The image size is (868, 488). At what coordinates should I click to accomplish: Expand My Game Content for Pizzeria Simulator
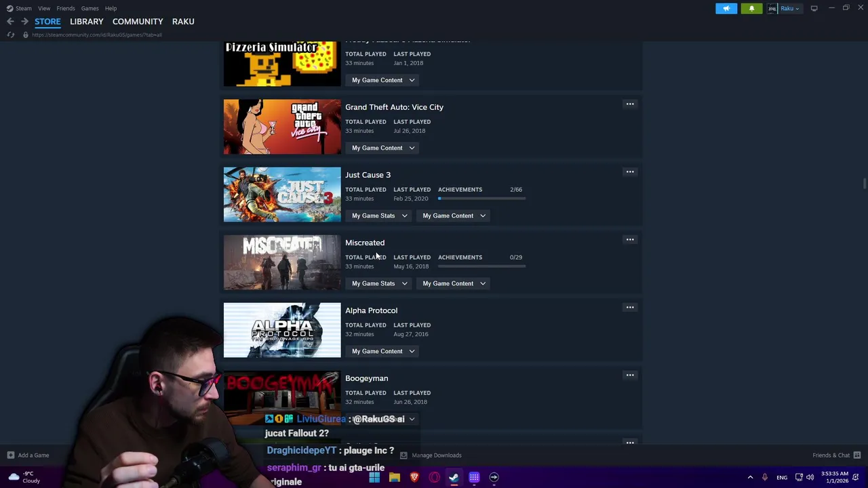[x=383, y=80]
